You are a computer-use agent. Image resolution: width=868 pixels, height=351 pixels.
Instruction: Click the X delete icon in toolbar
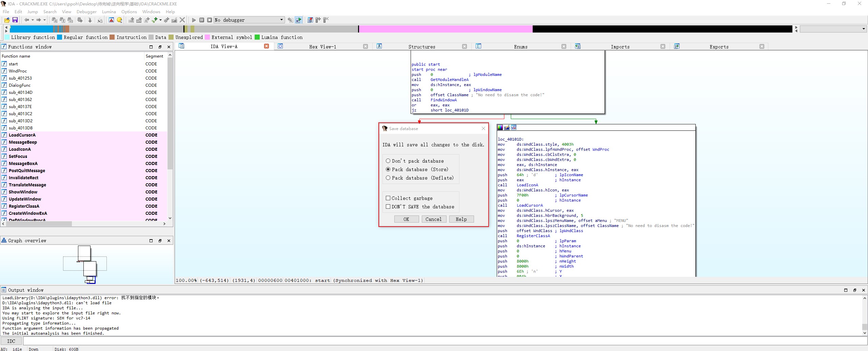(x=182, y=20)
